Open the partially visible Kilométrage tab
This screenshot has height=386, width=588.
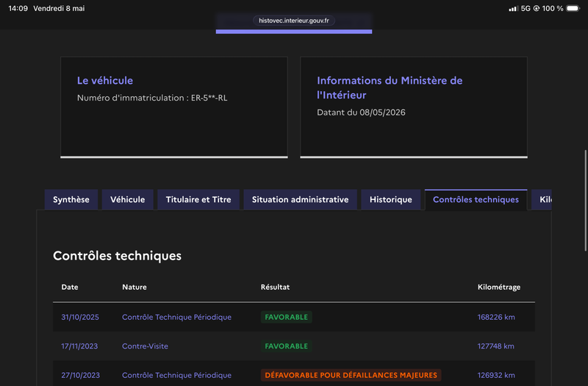tap(542, 199)
